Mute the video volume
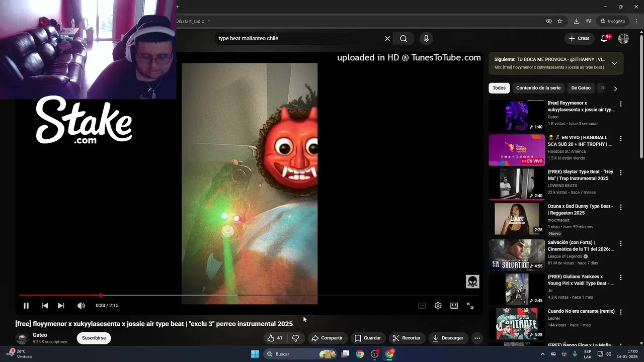Viewport: 644px width, 362px height. [x=81, y=306]
